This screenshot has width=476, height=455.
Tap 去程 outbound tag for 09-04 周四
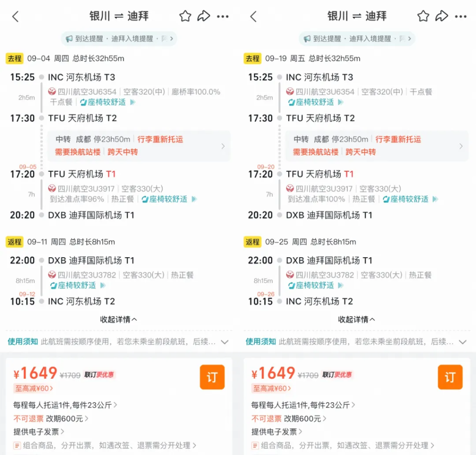click(14, 58)
